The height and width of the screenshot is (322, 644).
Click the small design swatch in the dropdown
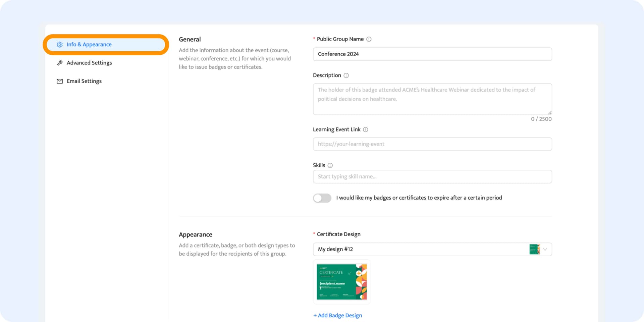point(534,249)
